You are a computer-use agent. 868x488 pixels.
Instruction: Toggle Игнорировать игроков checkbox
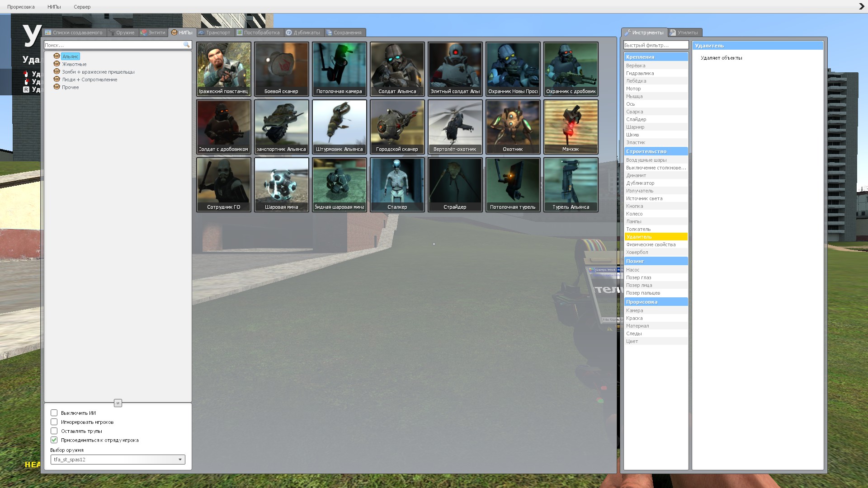coord(54,422)
